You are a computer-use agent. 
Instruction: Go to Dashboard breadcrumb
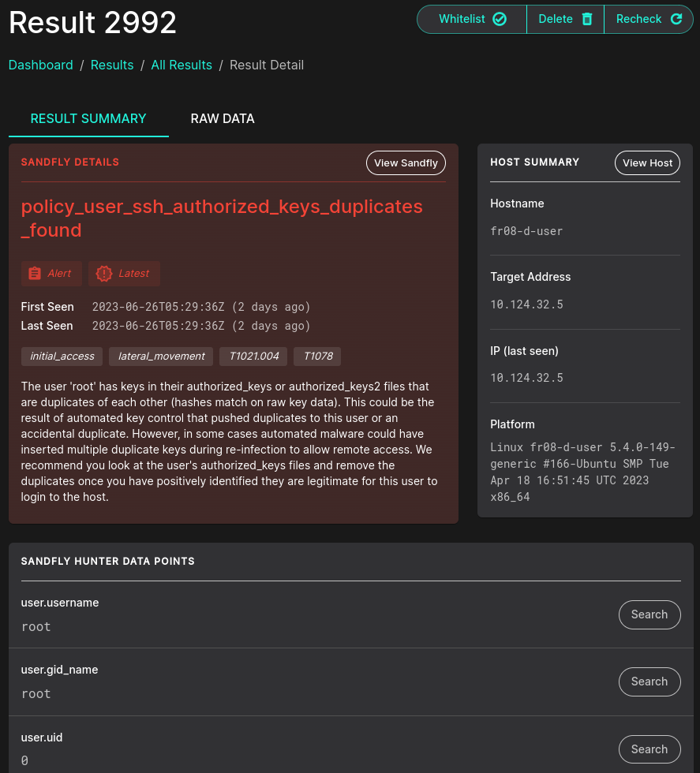40,65
